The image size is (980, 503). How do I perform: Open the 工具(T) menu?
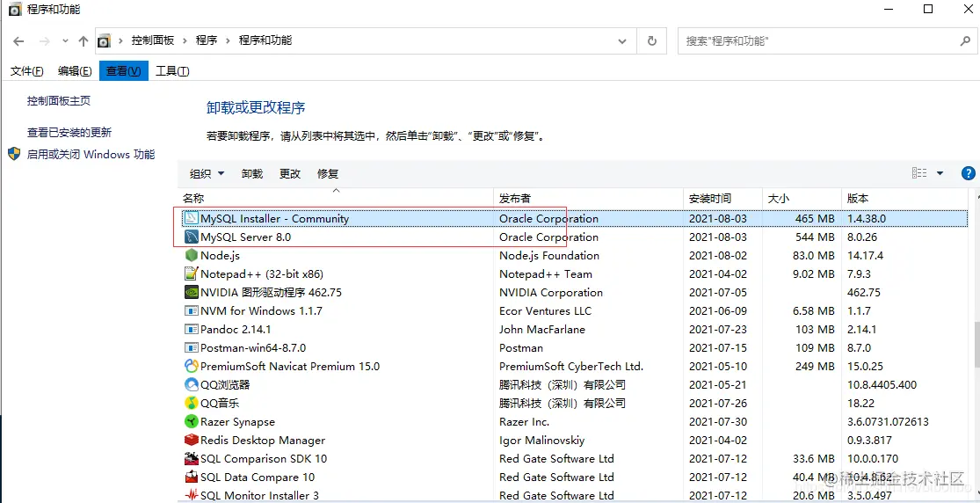pyautogui.click(x=172, y=71)
